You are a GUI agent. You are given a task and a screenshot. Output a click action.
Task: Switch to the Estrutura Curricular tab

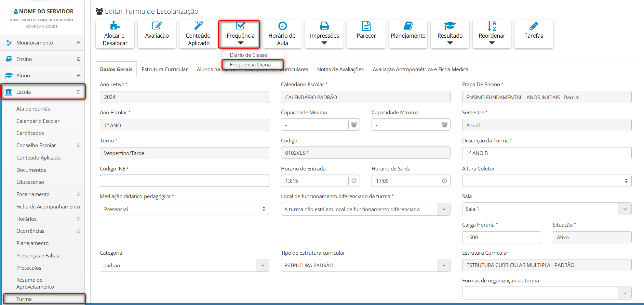(x=164, y=69)
